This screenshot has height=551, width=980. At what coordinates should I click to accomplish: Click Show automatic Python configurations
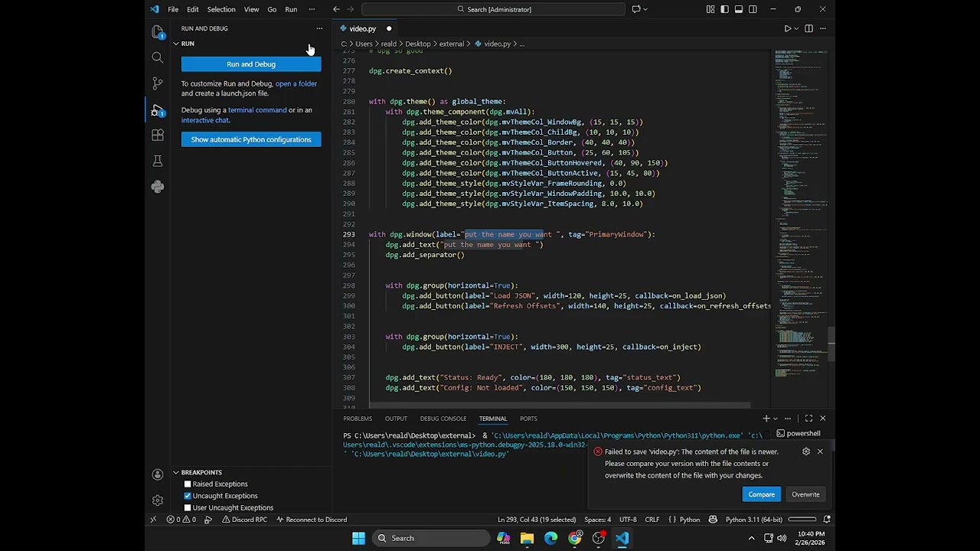tap(251, 139)
